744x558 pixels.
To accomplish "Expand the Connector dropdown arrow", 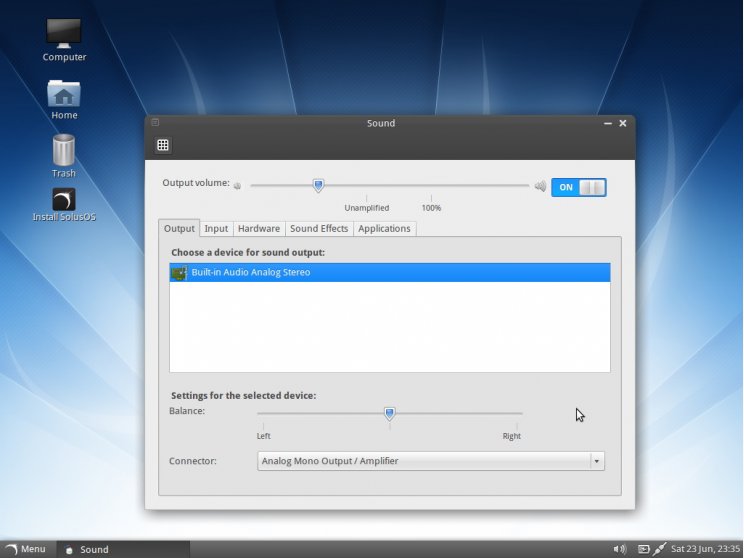I will tap(597, 461).
